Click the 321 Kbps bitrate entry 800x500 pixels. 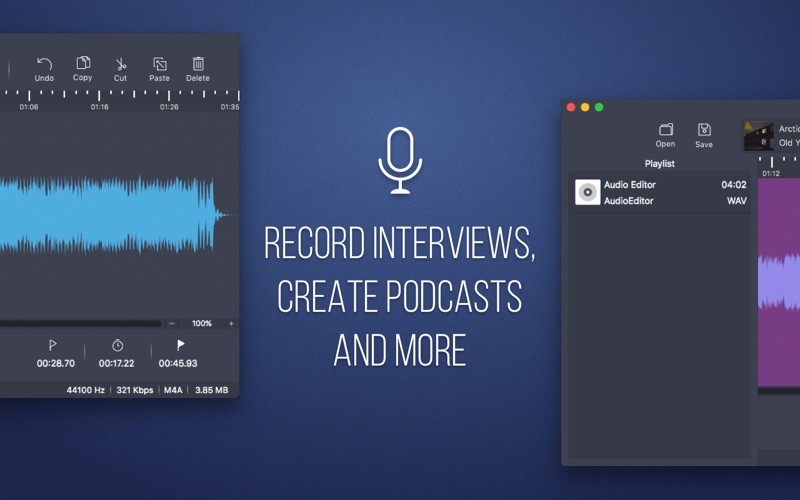pyautogui.click(x=135, y=390)
